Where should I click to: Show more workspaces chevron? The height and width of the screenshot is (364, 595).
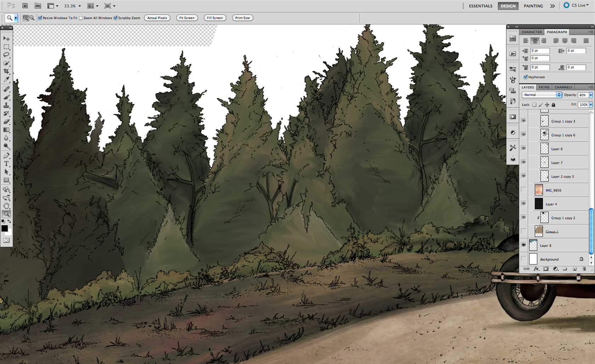point(552,6)
